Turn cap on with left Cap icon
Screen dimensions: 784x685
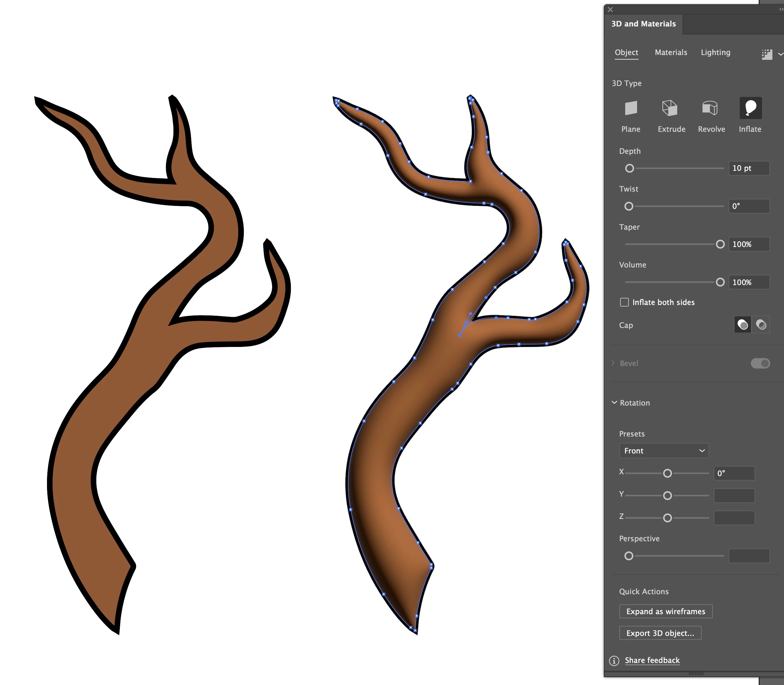pos(742,325)
